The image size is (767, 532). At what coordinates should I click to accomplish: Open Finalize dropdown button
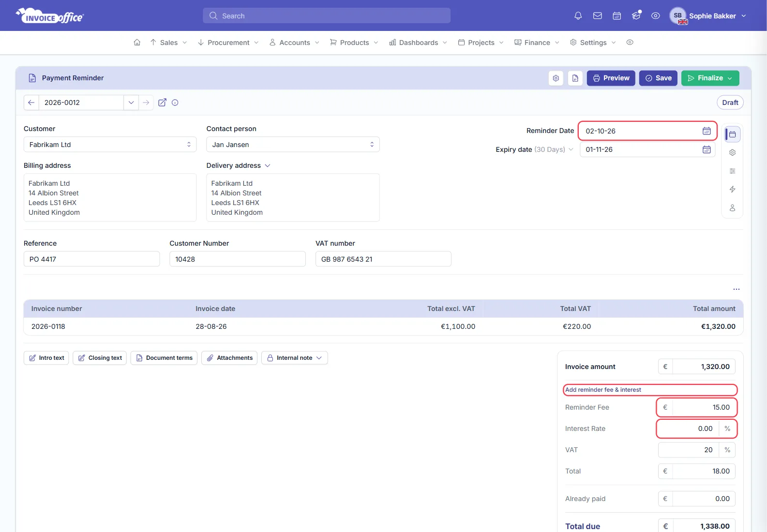coord(710,78)
